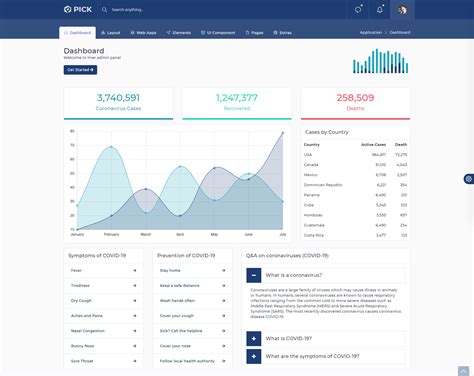The image size is (474, 376).
Task: Open the Pages menu
Action: 254,33
